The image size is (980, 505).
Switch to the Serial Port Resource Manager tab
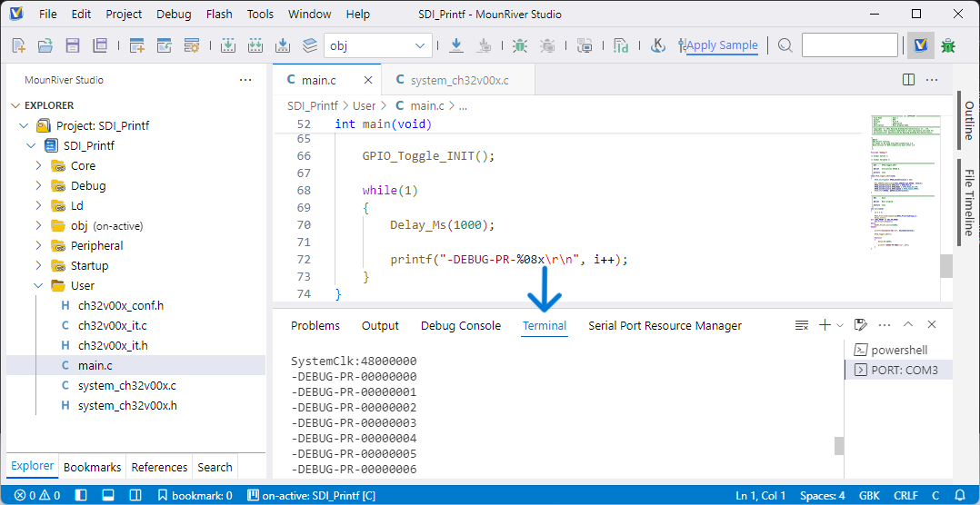(665, 326)
